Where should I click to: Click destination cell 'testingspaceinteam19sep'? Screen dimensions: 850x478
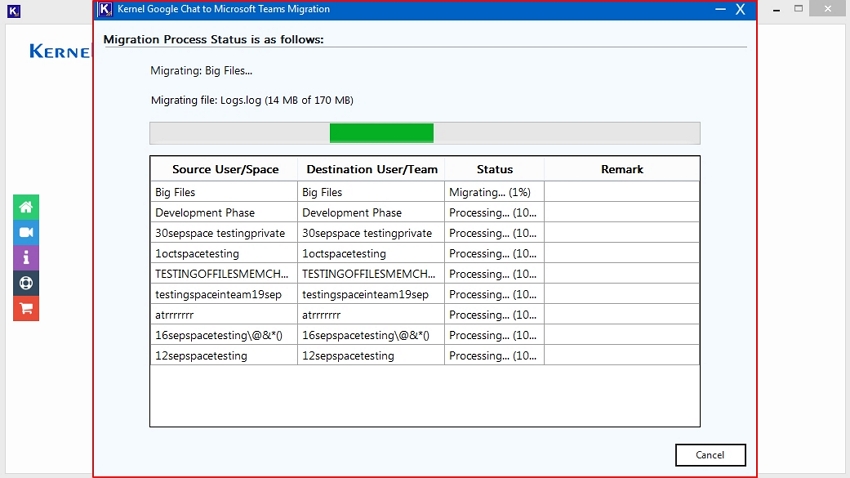click(371, 294)
